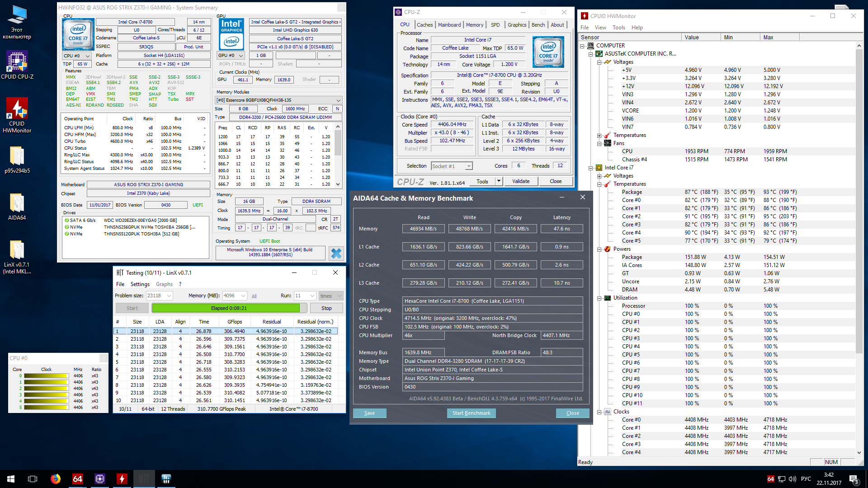The height and width of the screenshot is (488, 868).
Task: Click the Firefox icon in the taskbar
Action: (55, 479)
